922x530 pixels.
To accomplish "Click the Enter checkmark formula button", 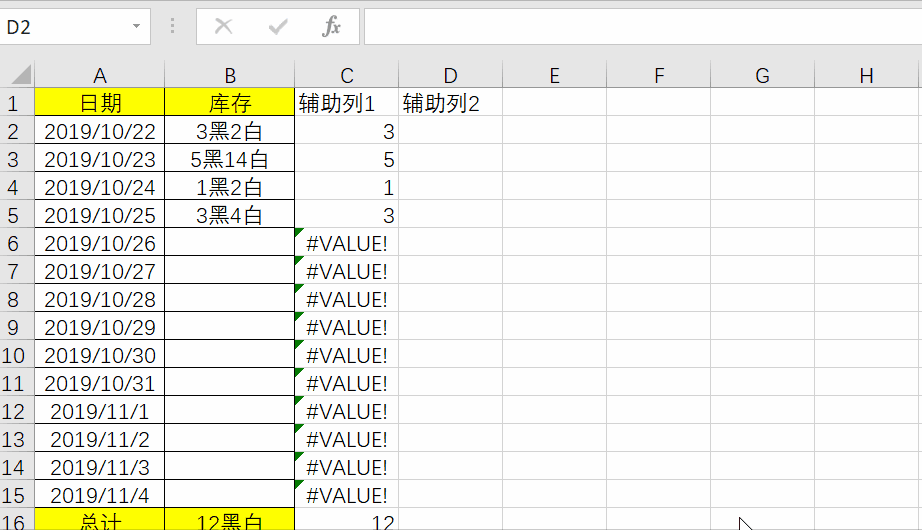I will (278, 26).
